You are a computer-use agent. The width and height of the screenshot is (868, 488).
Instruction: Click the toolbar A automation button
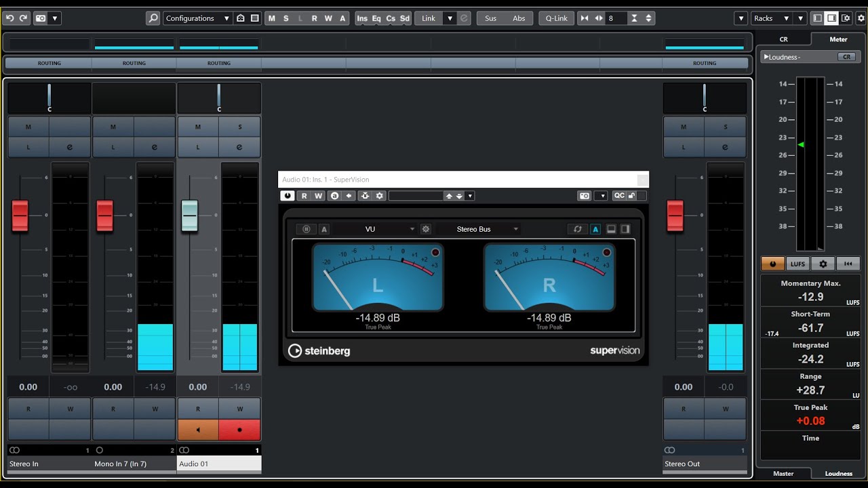click(342, 18)
